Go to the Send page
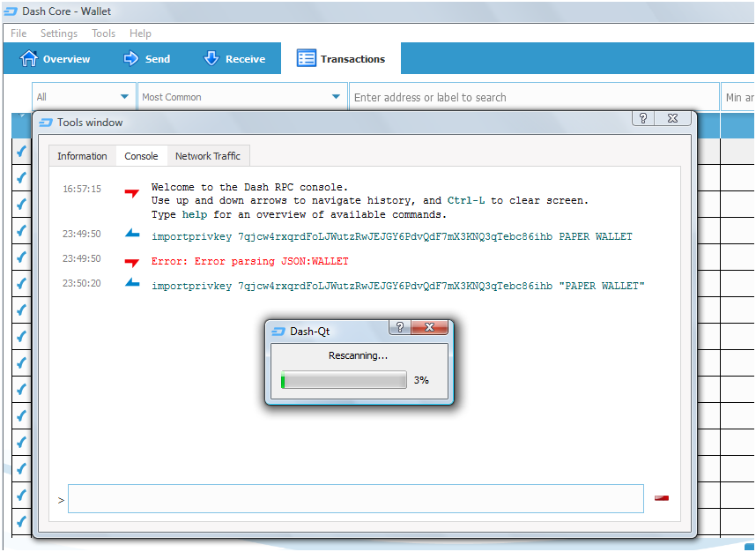The width and height of the screenshot is (756, 552). [146, 58]
